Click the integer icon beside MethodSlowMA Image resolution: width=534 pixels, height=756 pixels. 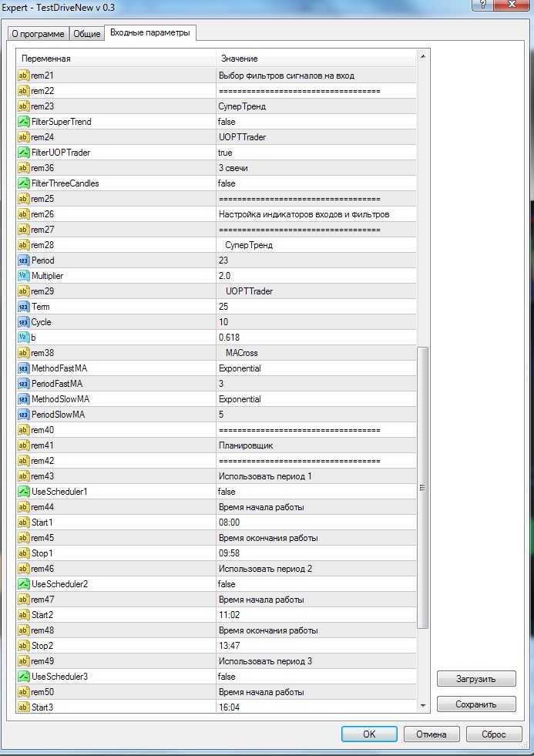(24, 400)
